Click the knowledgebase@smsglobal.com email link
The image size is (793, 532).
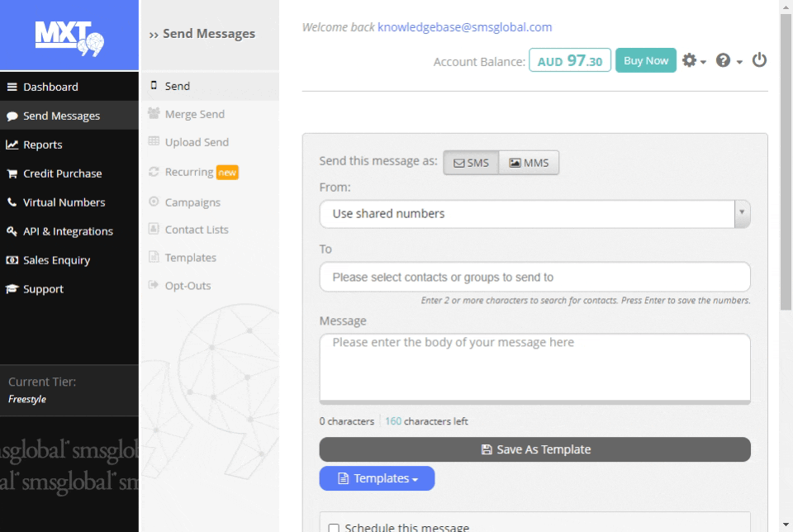pyautogui.click(x=464, y=26)
